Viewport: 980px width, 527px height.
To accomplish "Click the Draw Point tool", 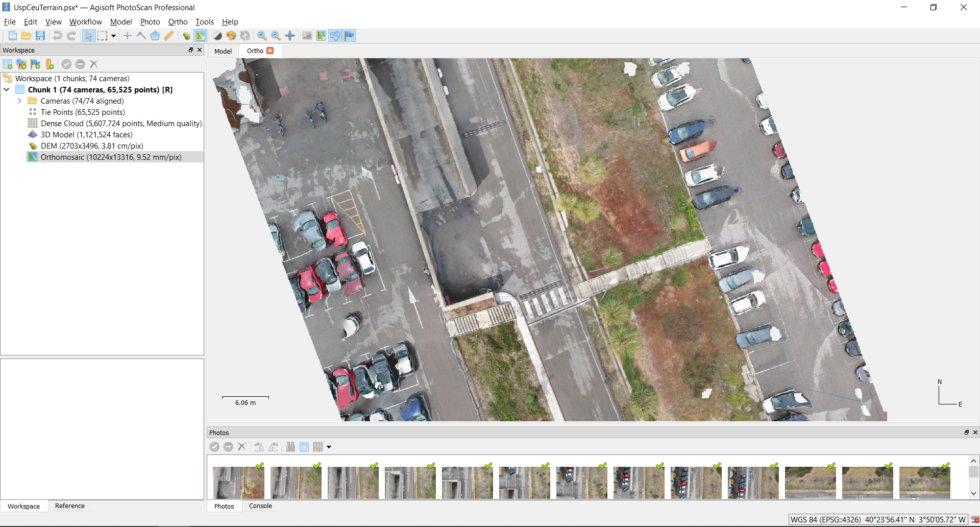I will 128,36.
